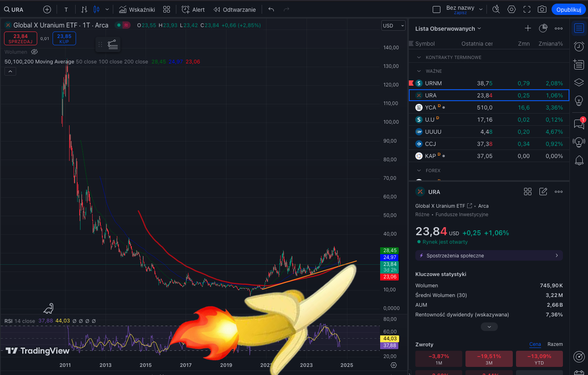This screenshot has height=375, width=588.
Task: Open watchlist more options menu
Action: click(x=558, y=28)
